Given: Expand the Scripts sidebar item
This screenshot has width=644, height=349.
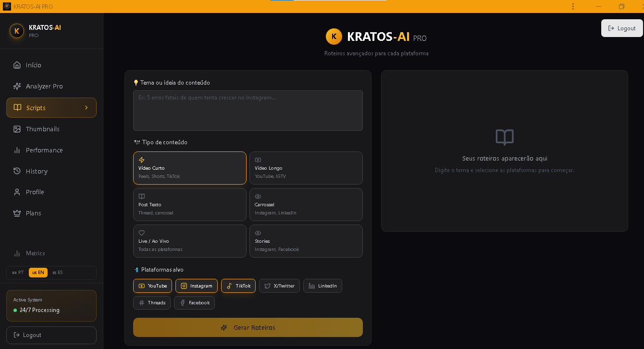Looking at the screenshot, I should point(51,107).
